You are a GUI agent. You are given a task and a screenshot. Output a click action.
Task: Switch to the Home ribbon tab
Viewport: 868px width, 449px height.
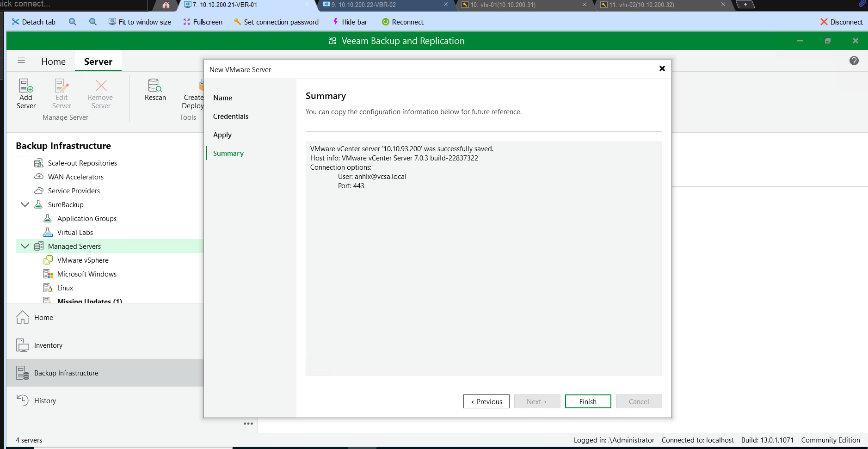point(53,62)
